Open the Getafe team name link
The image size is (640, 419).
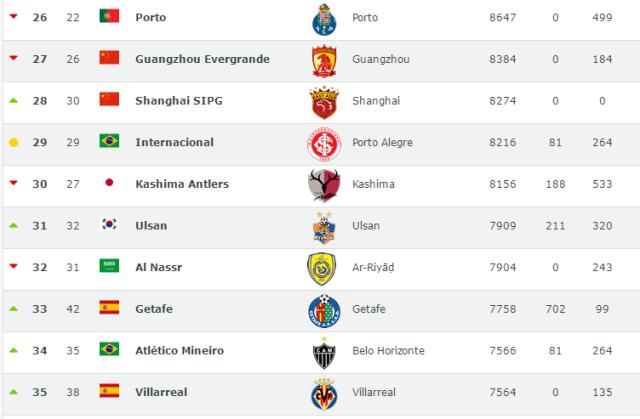point(154,309)
